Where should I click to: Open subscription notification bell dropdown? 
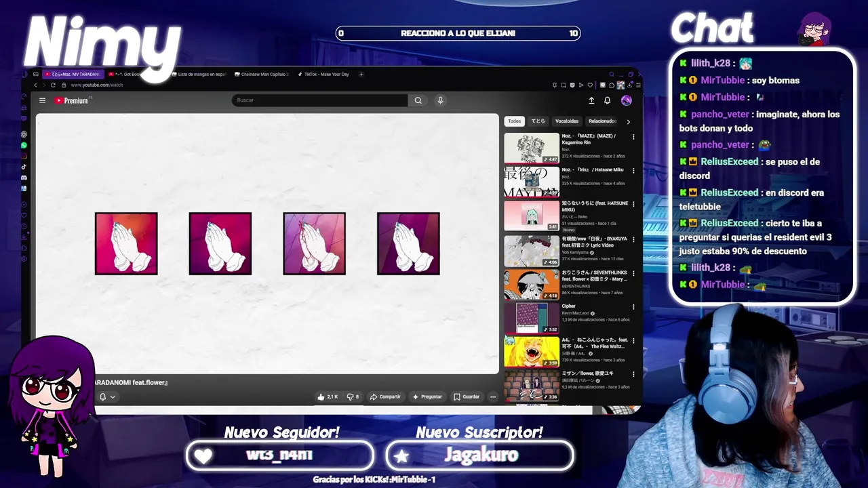pyautogui.click(x=107, y=396)
